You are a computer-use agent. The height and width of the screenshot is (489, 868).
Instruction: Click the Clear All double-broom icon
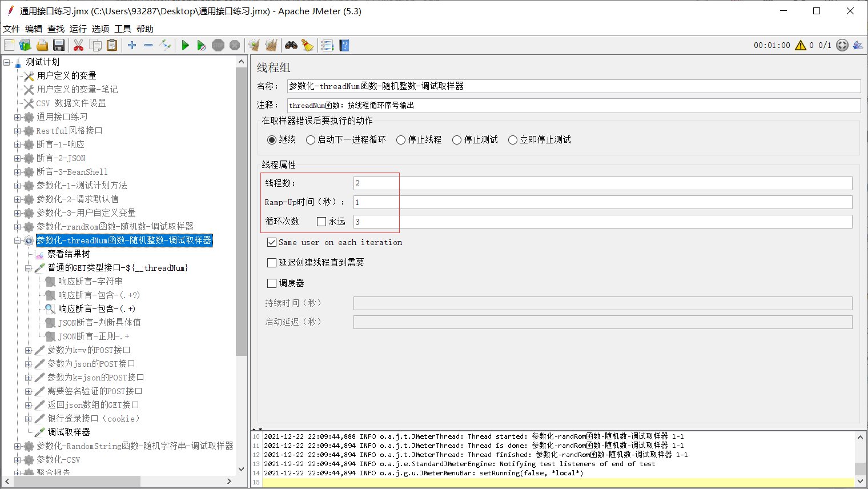coord(271,45)
